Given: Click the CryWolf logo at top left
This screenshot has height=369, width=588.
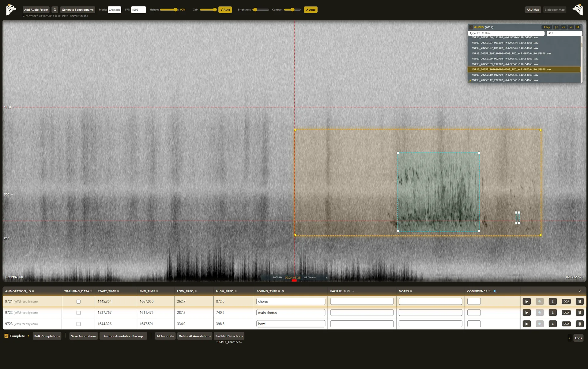Looking at the screenshot, I should pyautogui.click(x=11, y=10).
